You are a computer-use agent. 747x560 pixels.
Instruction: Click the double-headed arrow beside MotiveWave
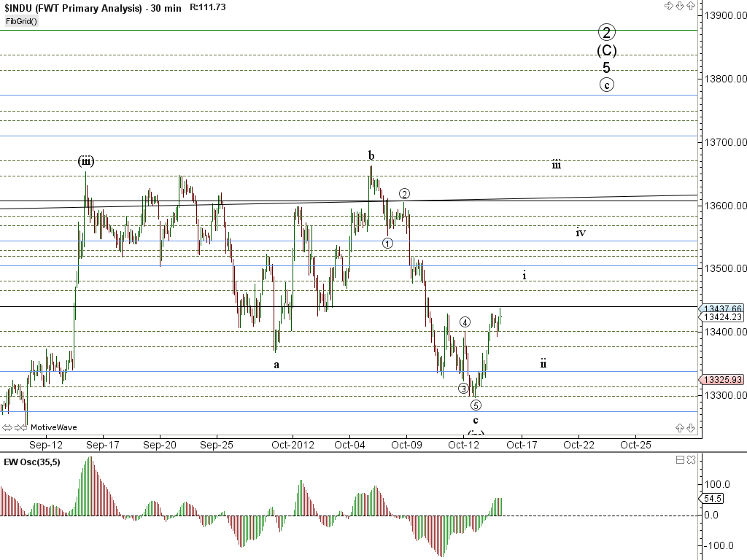(x=7, y=427)
